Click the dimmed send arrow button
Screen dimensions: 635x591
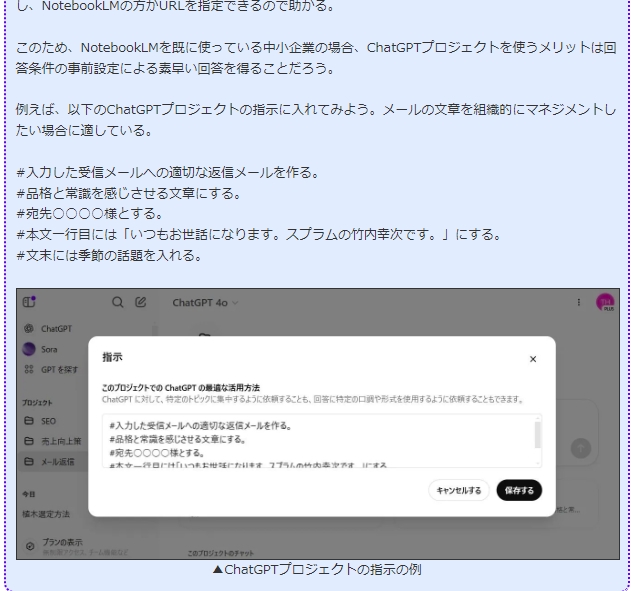(x=581, y=448)
